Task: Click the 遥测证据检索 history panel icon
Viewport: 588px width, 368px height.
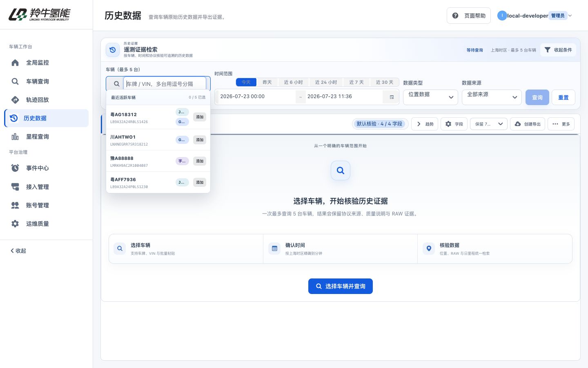Action: click(x=113, y=50)
